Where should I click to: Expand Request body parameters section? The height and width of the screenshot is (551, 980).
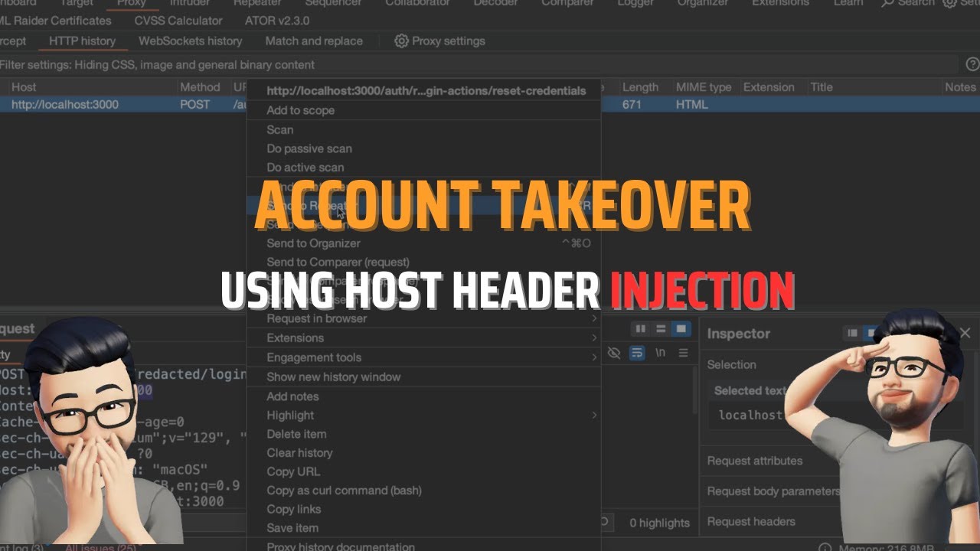773,491
